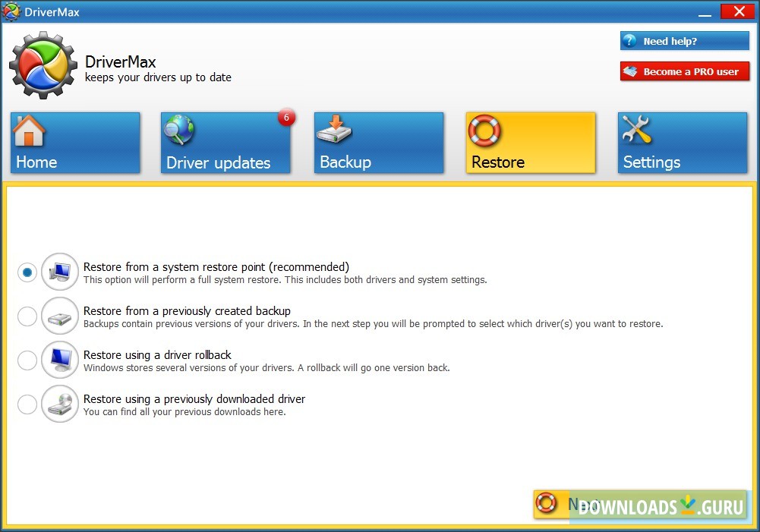
Task: Click the lifebuoy icon on the Next button
Action: point(546,503)
